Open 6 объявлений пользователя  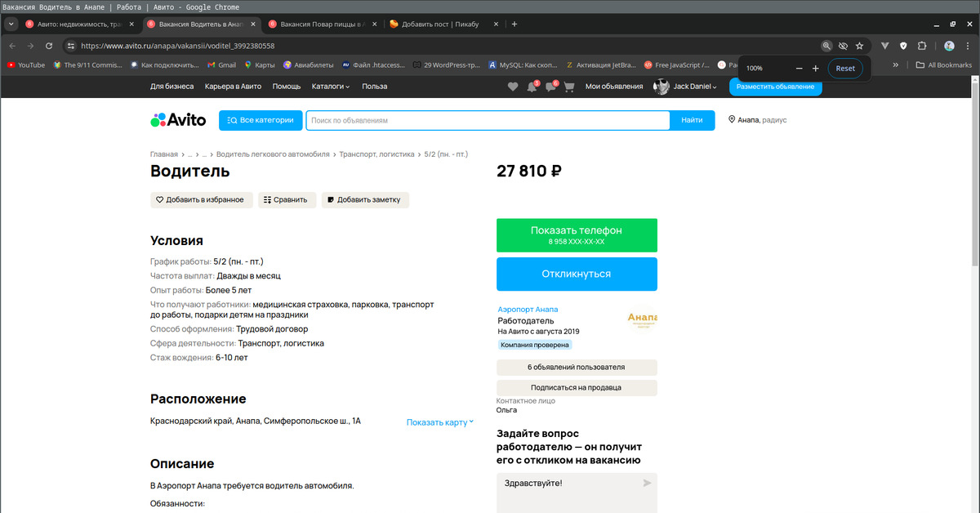tap(577, 367)
